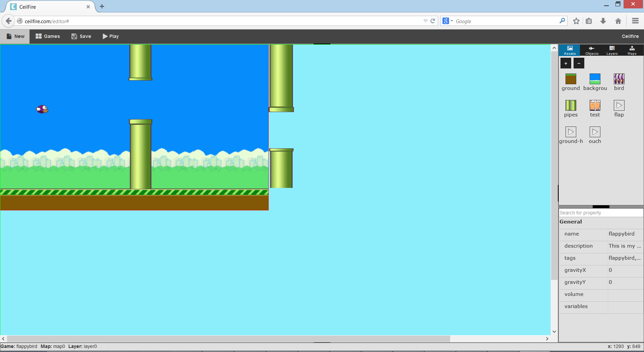Switch to the Objects tab
This screenshot has width=644, height=352.
pyautogui.click(x=592, y=50)
